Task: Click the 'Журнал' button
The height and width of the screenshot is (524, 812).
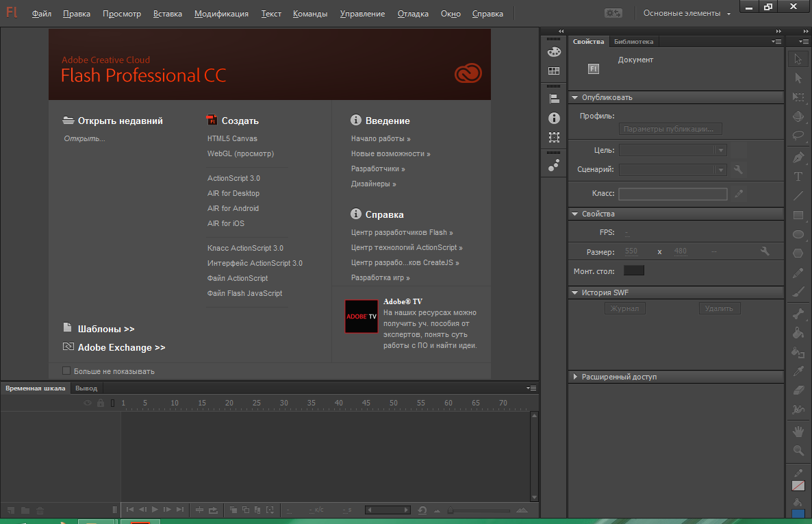Action: [624, 308]
